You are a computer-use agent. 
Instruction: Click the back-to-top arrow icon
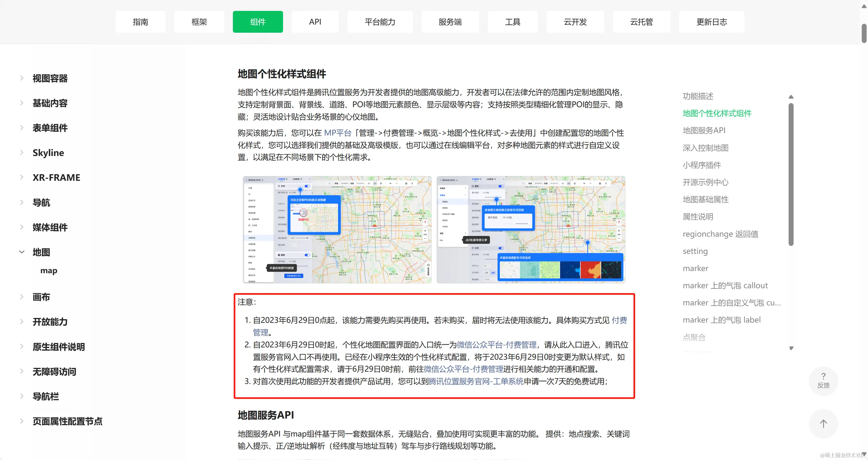coord(824,424)
